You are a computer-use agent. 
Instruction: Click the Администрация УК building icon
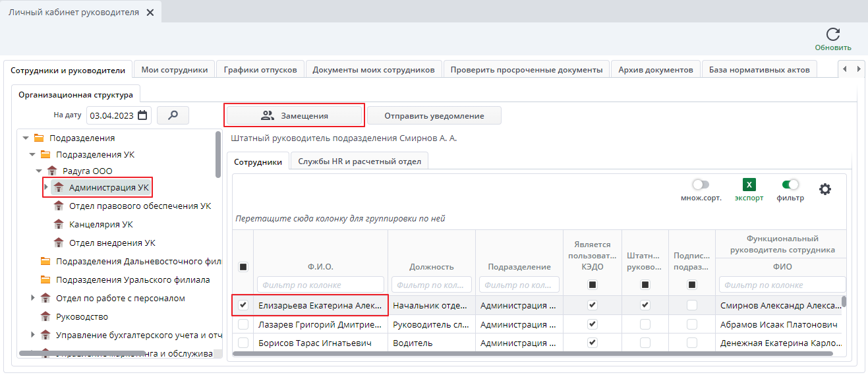tap(59, 188)
